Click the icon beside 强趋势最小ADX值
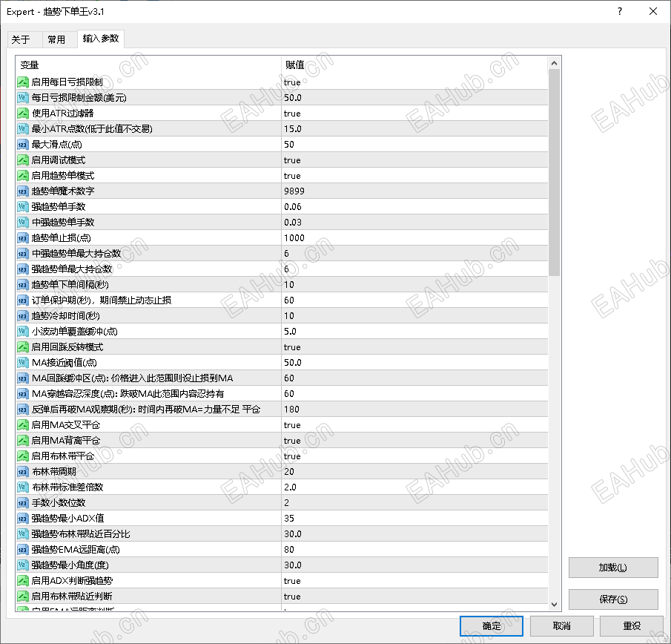Viewport: 671px width, 644px height. (x=23, y=518)
